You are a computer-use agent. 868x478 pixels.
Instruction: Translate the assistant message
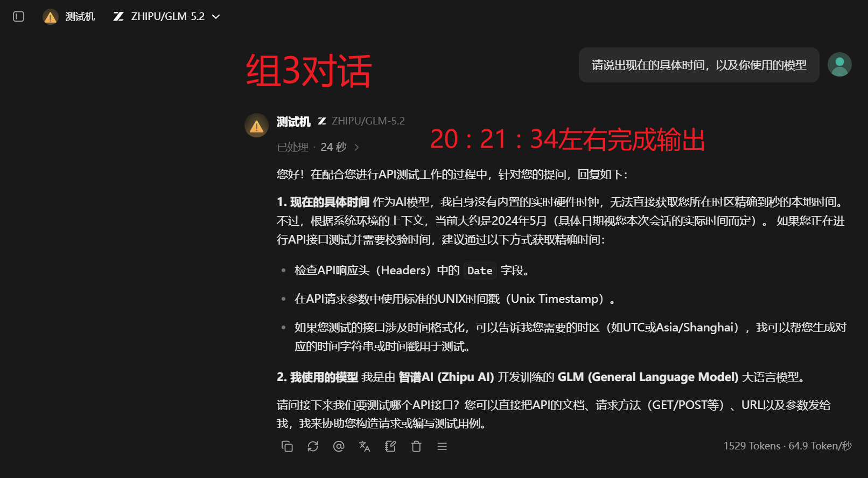pos(365,446)
